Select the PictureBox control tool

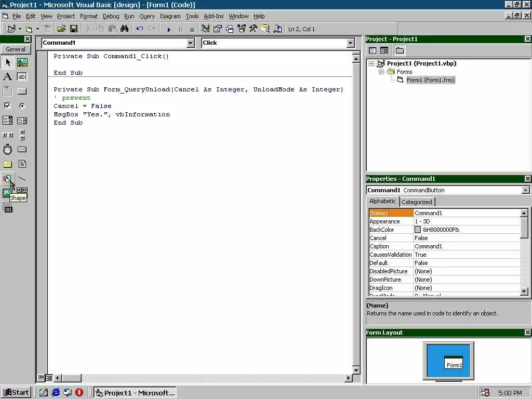pyautogui.click(x=22, y=62)
